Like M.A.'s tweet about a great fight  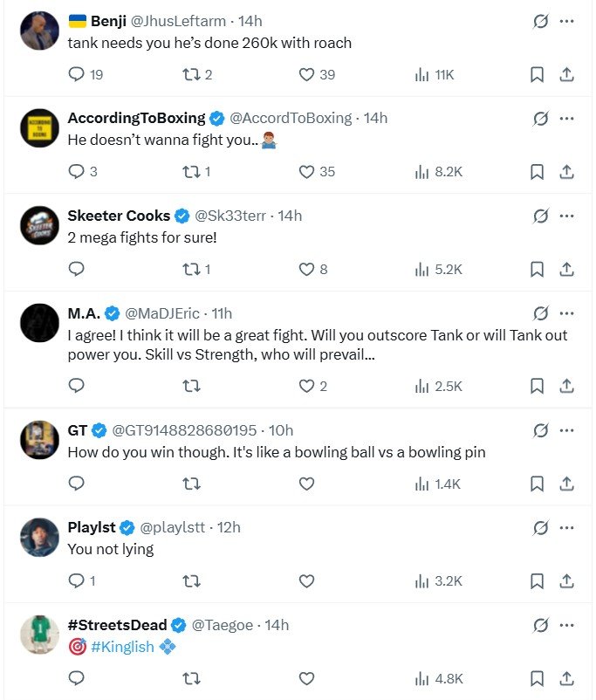pos(306,385)
